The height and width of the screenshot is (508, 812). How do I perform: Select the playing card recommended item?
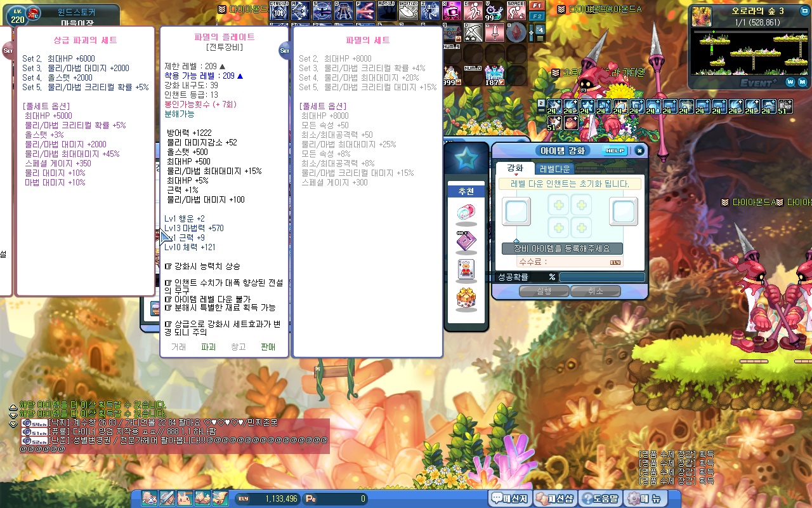(x=466, y=270)
